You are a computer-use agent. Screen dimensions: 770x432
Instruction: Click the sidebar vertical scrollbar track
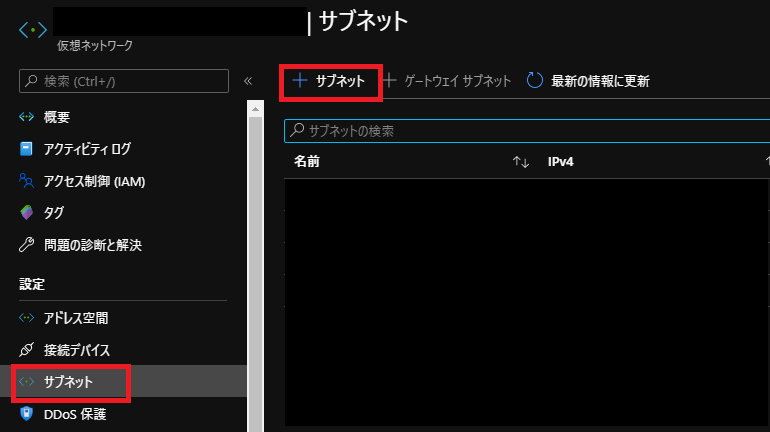[x=255, y=275]
